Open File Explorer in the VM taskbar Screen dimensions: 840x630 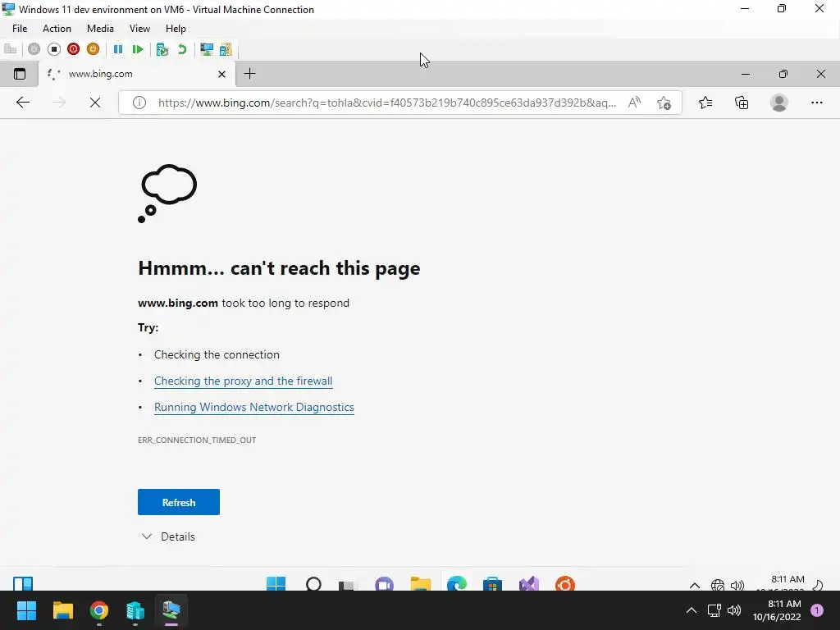pyautogui.click(x=421, y=583)
